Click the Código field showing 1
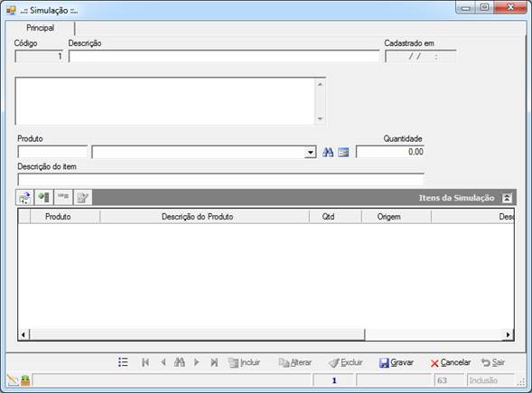 pyautogui.click(x=39, y=56)
